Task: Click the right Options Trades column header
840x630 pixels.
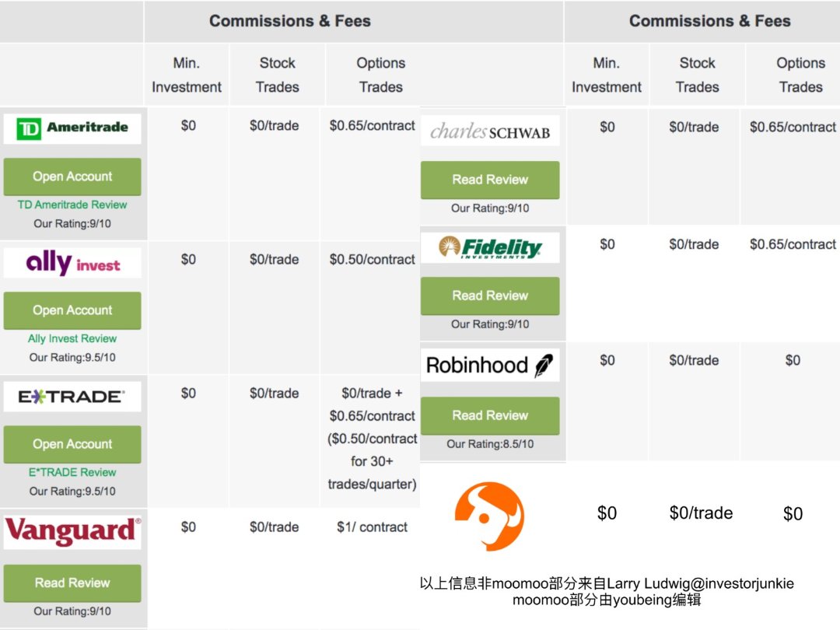Action: pyautogui.click(x=800, y=75)
